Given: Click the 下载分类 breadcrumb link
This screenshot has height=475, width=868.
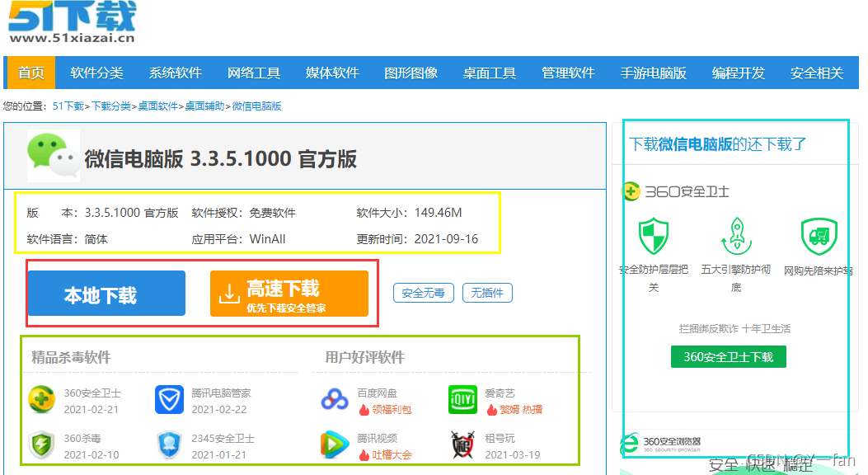Looking at the screenshot, I should click(x=111, y=106).
